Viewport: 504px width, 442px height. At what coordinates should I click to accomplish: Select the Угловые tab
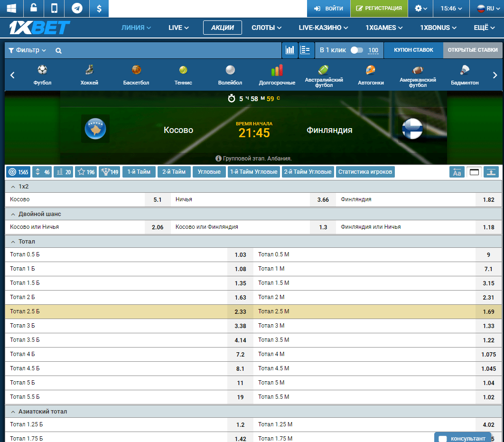(209, 172)
